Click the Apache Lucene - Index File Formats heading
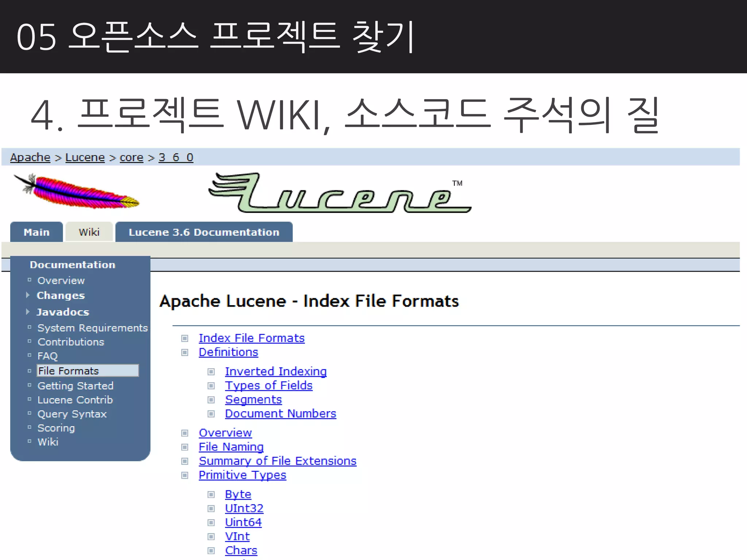Viewport: 747px width, 560px height. tap(309, 301)
